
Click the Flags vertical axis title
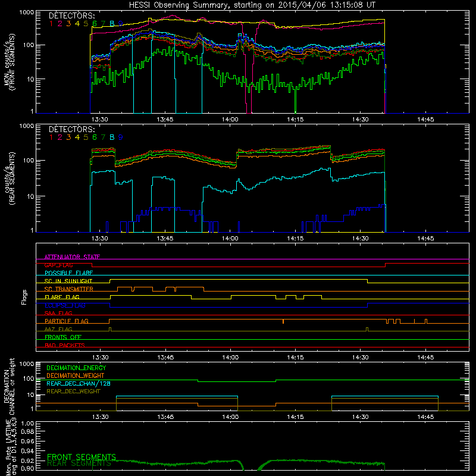(24, 297)
